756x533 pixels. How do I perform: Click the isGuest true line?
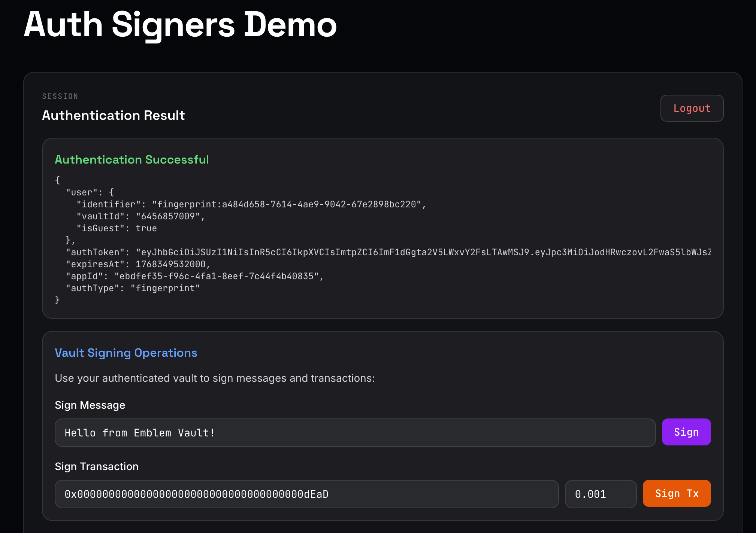pos(117,228)
